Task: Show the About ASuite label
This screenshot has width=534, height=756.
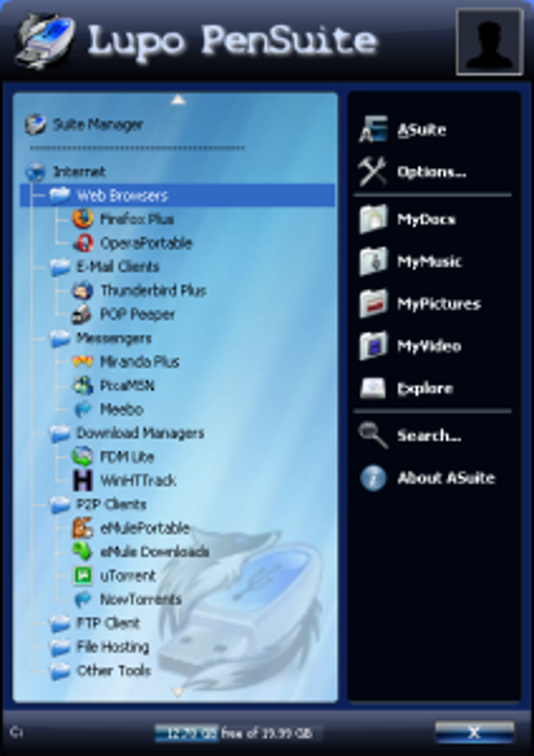Action: pos(446,478)
